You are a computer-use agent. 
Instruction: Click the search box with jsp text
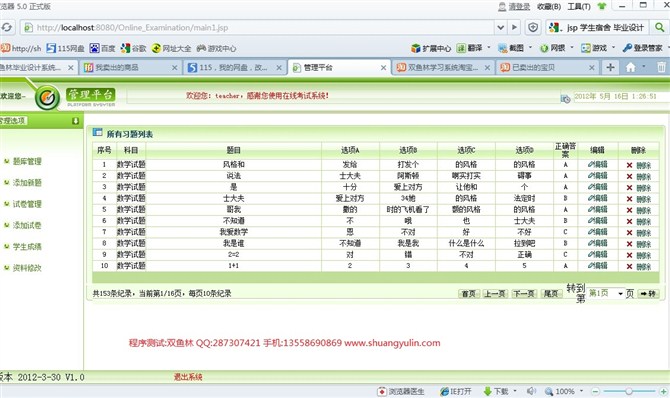(x=597, y=28)
